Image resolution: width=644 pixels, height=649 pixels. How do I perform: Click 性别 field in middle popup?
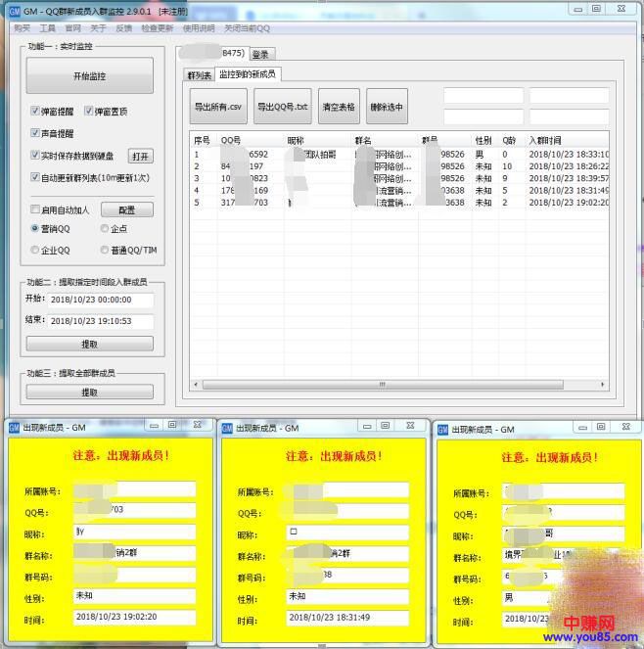click(347, 596)
